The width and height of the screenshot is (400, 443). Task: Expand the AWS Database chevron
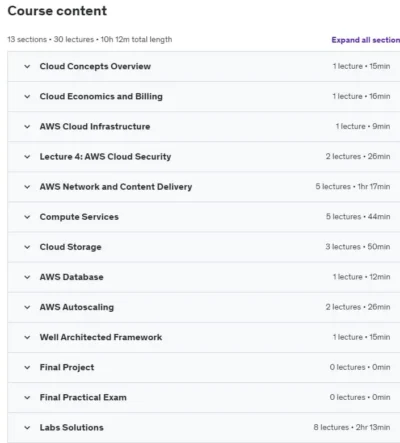click(27, 277)
